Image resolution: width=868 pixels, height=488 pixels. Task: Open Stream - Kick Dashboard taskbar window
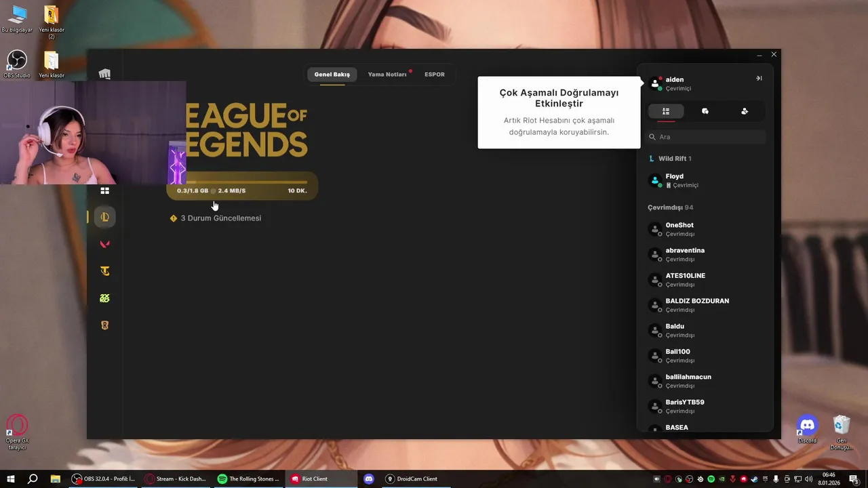coord(176,479)
